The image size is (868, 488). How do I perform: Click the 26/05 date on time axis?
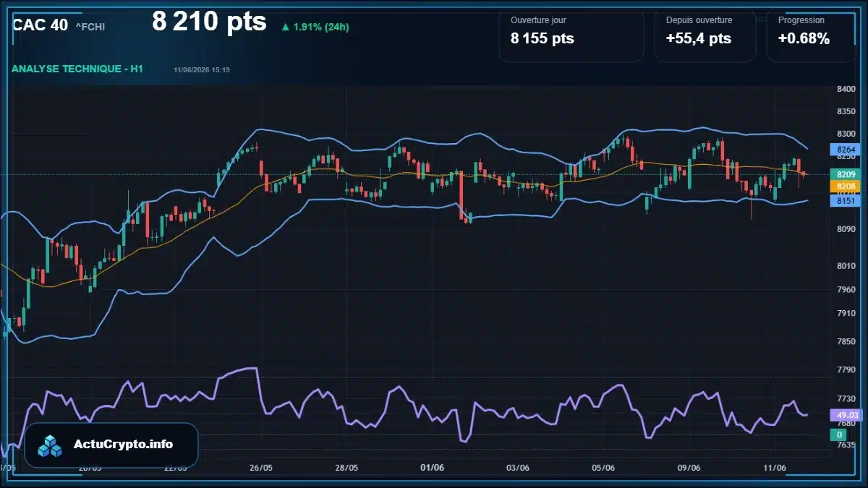[x=261, y=468]
